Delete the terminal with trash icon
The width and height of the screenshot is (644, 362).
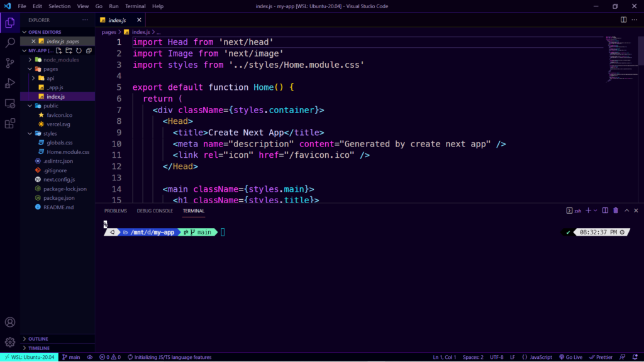[x=616, y=211]
